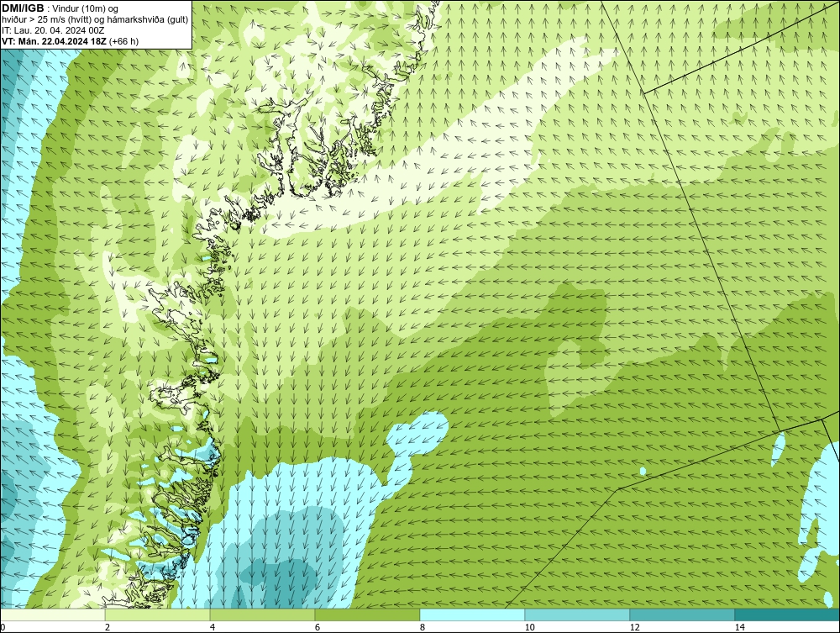Click the legend value "2"
The width and height of the screenshot is (840, 633).
pos(108,628)
